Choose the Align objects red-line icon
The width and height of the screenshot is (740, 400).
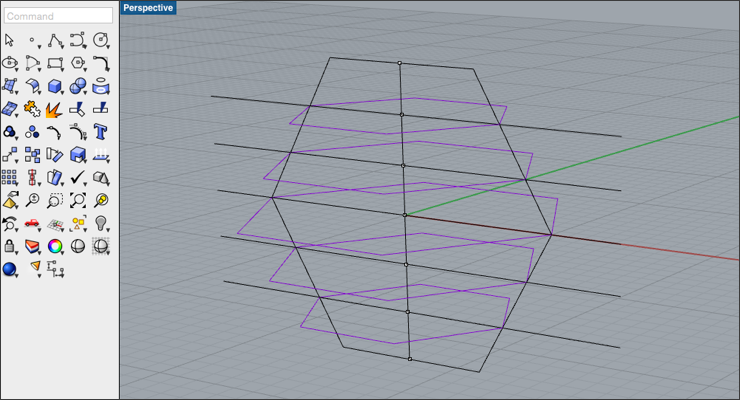(32, 178)
